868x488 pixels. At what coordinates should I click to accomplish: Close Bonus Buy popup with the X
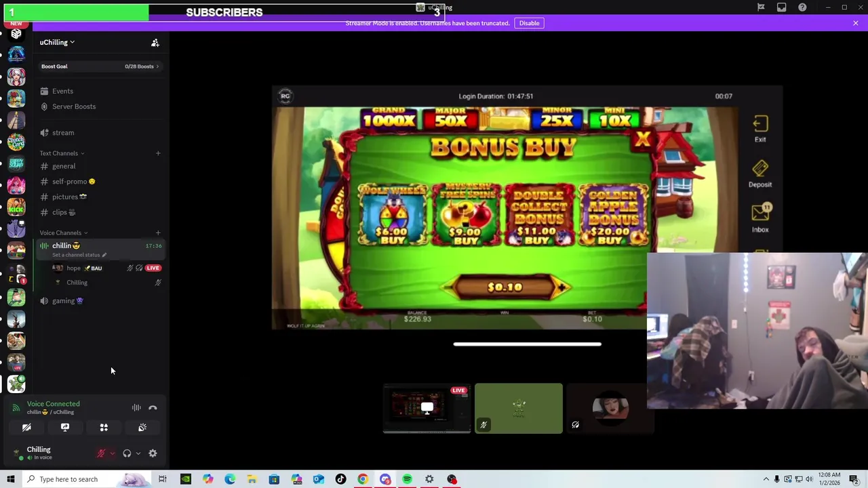tap(642, 140)
